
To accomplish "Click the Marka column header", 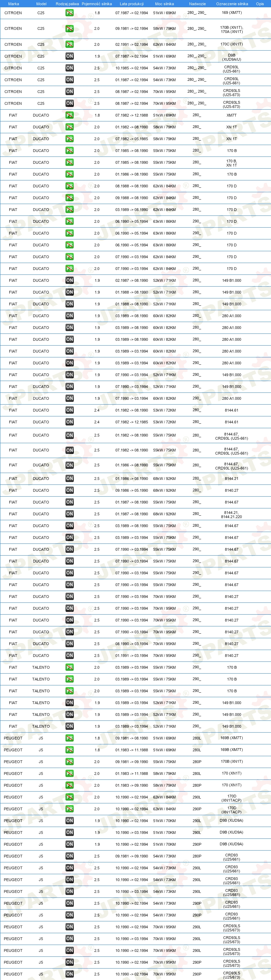I will tap(13, 4).
